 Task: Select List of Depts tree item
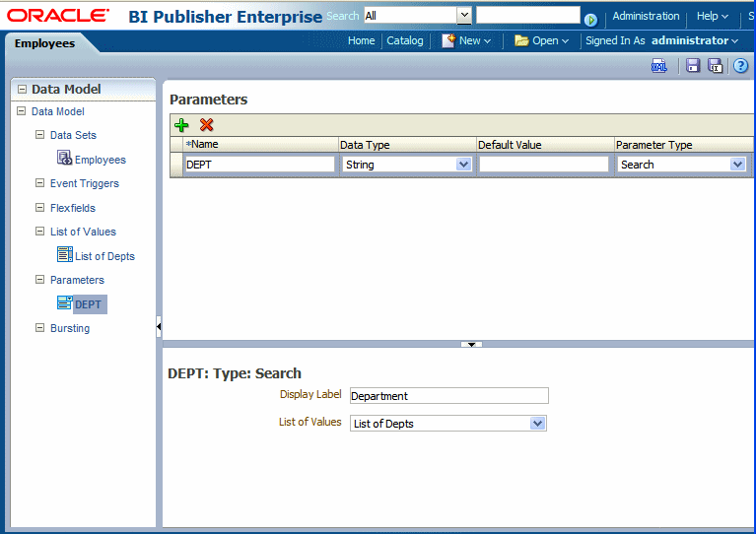coord(104,256)
